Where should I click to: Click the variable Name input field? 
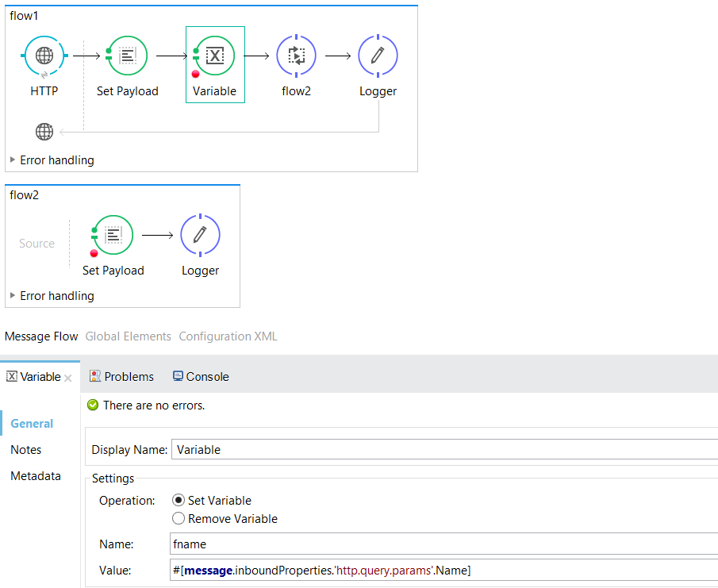click(x=444, y=544)
